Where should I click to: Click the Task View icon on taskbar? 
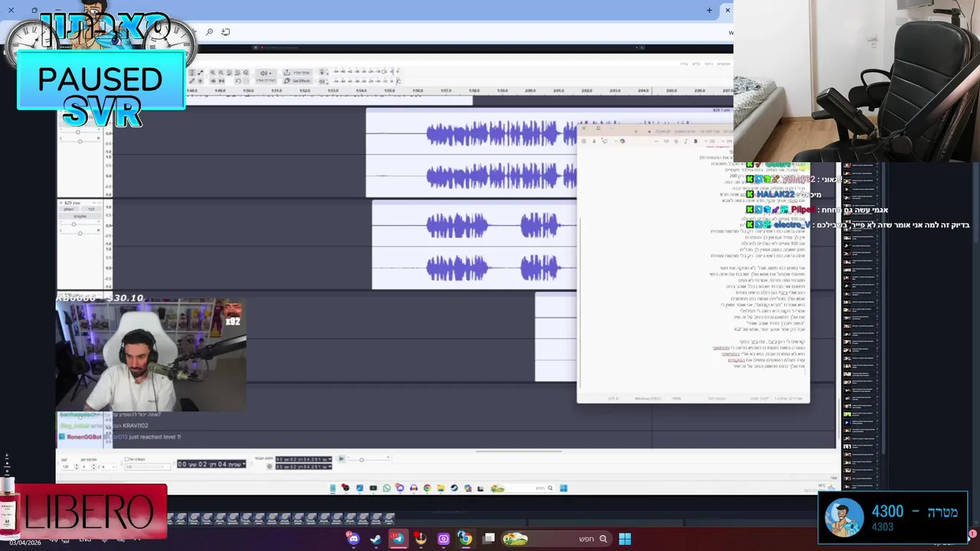pos(489,539)
